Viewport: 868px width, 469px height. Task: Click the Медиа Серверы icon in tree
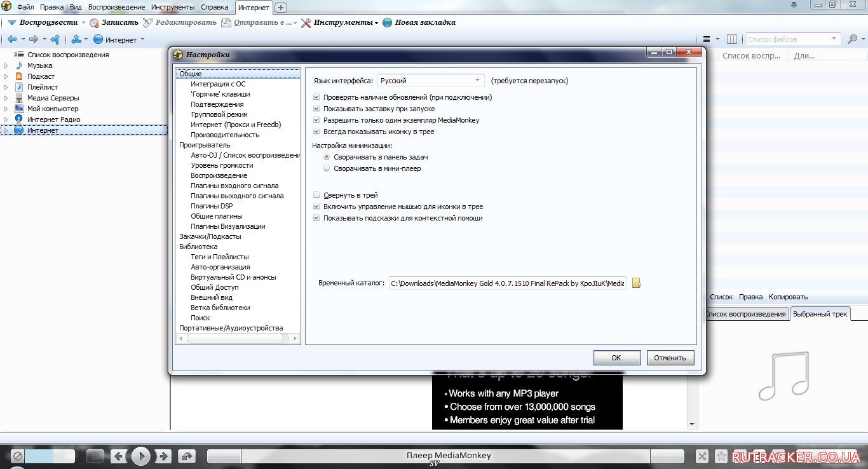coord(18,98)
